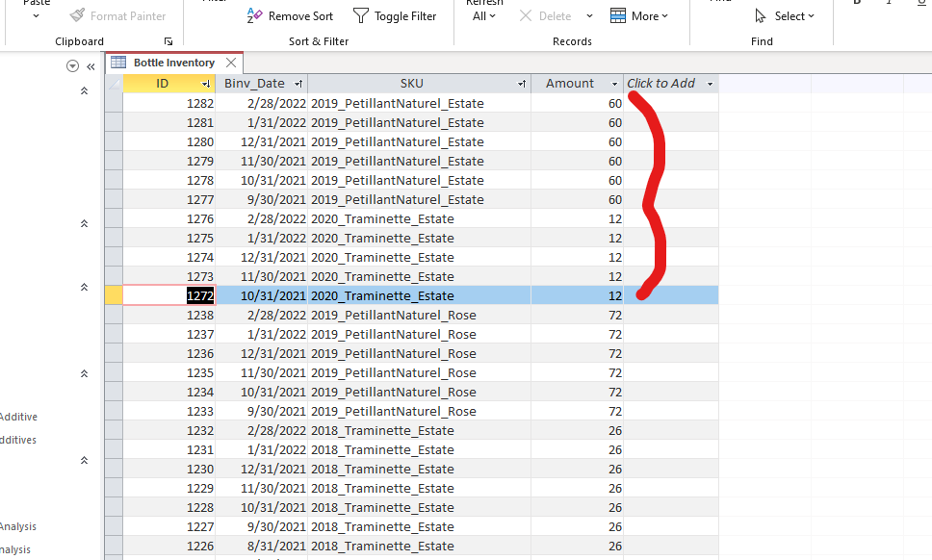Screen dimensions: 932x560
Task: Click Amount 12 in row 1274
Action: pyautogui.click(x=577, y=257)
